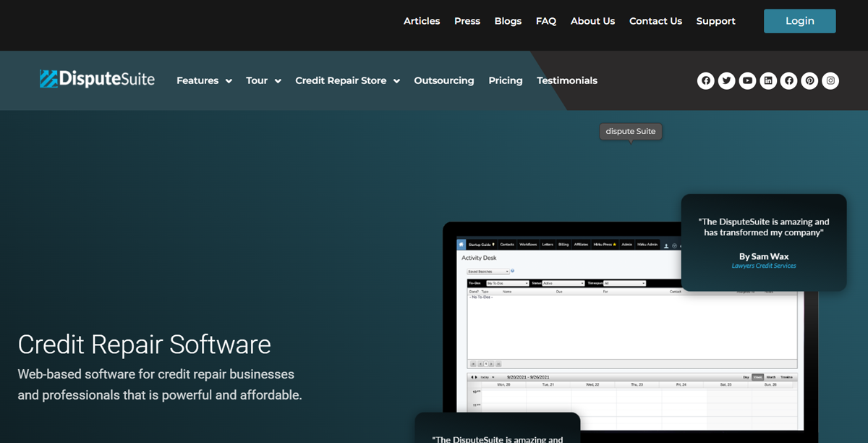The height and width of the screenshot is (443, 868).
Task: Click the Facebook icon between LinkedIn and Pinterest
Action: (789, 80)
